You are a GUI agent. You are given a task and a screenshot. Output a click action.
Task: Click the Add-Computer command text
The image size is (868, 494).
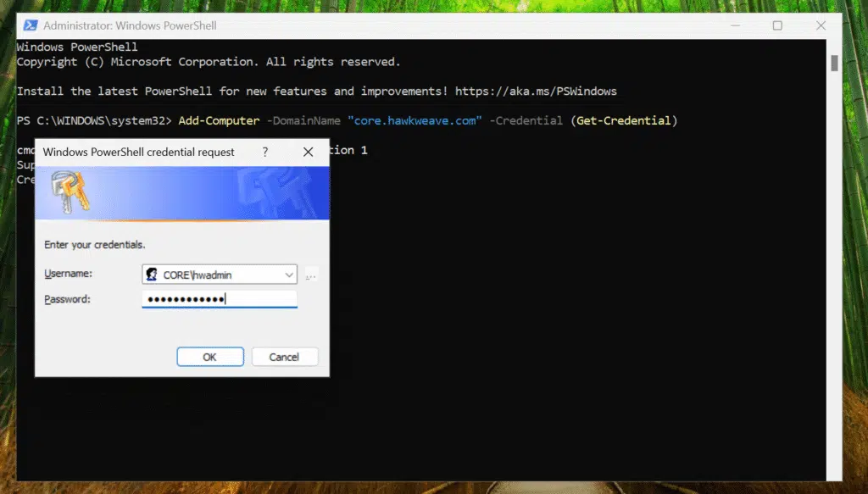point(219,120)
